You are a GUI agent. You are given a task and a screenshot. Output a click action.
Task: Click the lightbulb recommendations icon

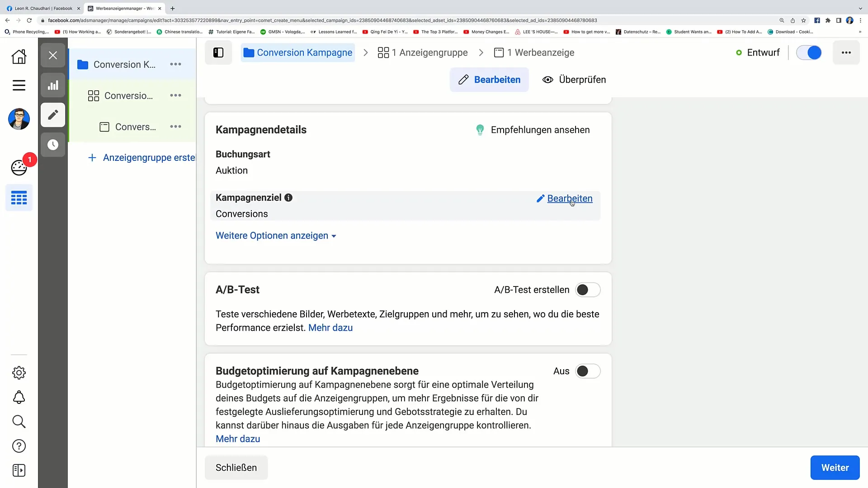click(480, 130)
